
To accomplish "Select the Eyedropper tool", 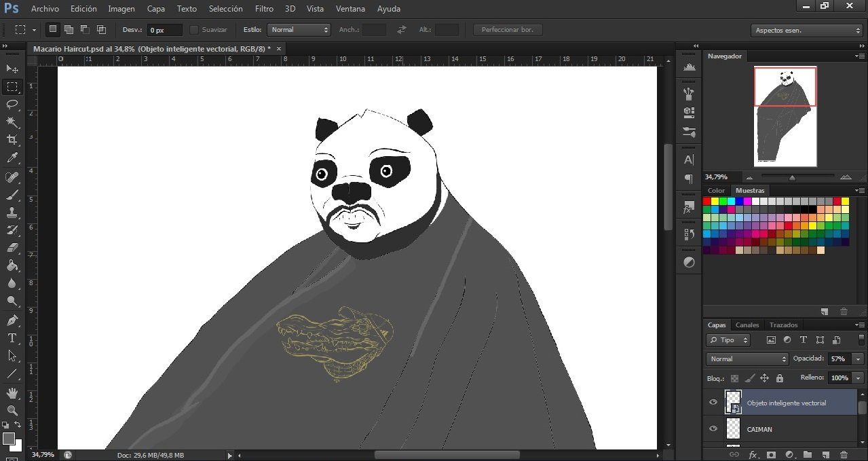I will [12, 158].
